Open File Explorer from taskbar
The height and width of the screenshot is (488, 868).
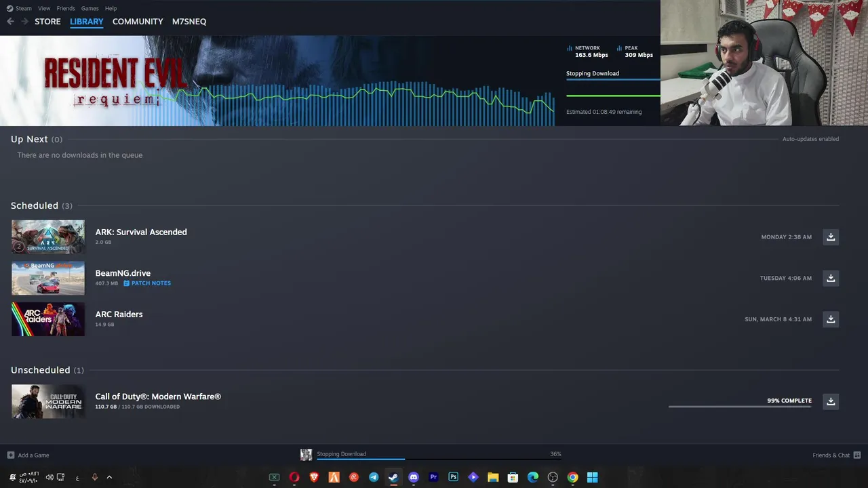pyautogui.click(x=493, y=477)
